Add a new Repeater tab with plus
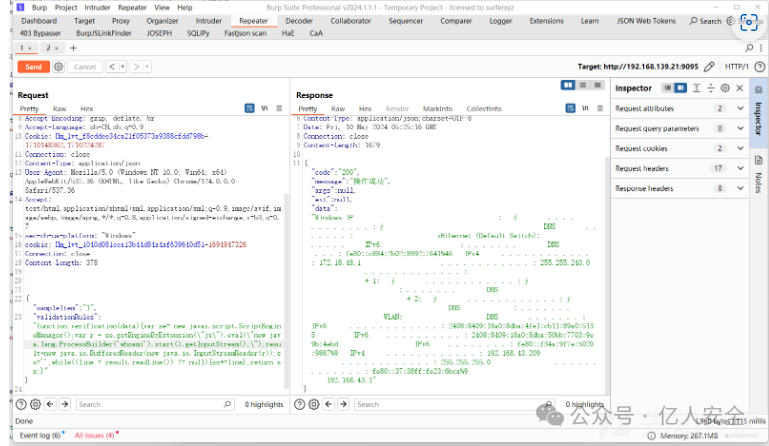This screenshot has width=769, height=446. coord(73,48)
